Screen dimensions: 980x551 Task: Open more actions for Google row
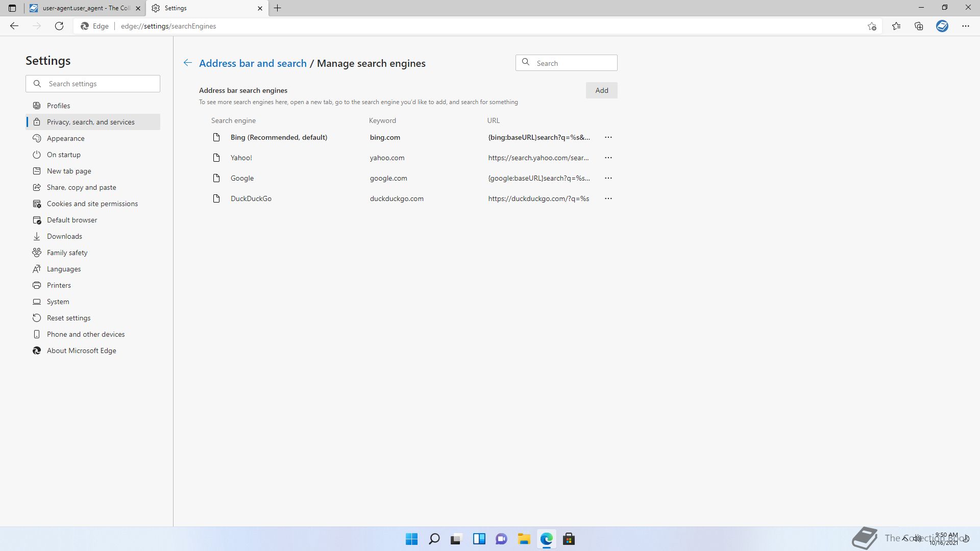(x=608, y=178)
